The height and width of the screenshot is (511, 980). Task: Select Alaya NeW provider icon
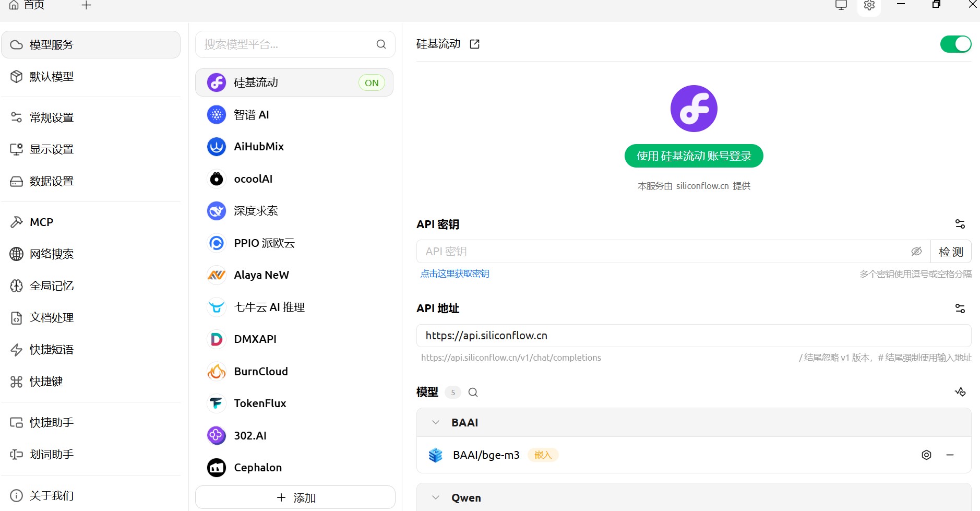[x=217, y=275]
